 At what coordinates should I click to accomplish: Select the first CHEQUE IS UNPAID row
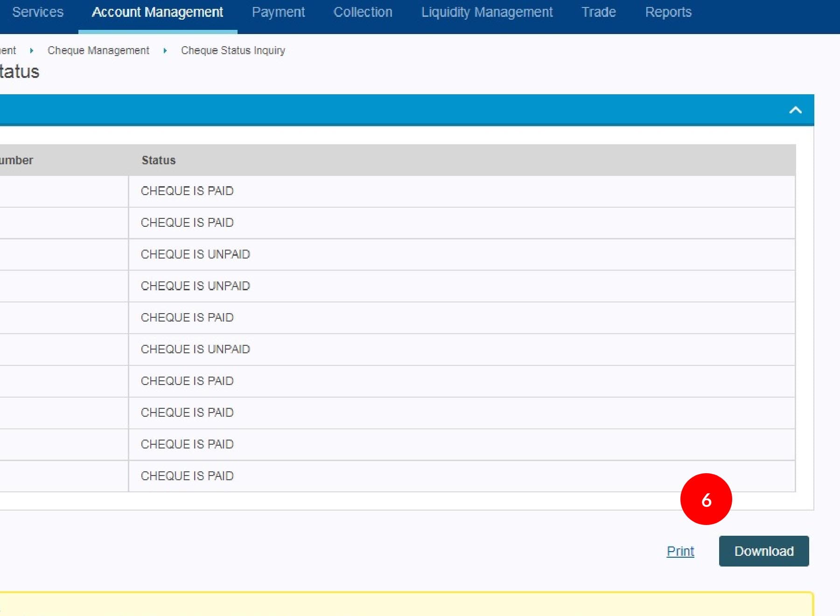(x=196, y=254)
